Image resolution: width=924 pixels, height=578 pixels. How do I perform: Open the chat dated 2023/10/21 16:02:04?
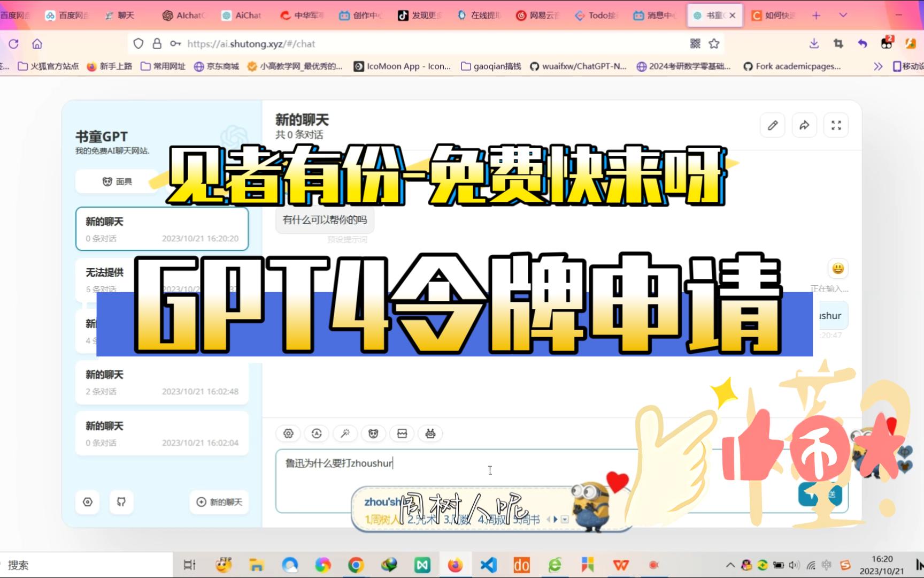click(162, 433)
